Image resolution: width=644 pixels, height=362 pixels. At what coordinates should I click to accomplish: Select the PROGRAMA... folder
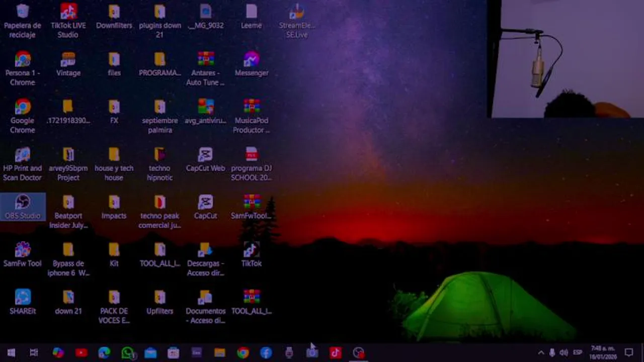[159, 64]
